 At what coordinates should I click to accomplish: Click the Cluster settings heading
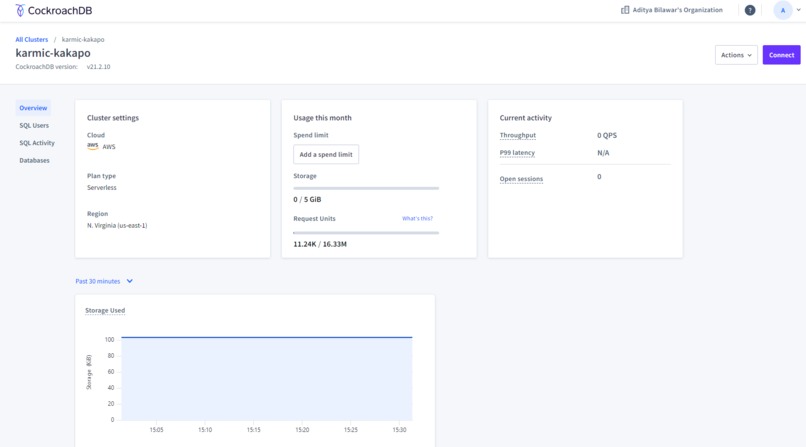(x=113, y=118)
